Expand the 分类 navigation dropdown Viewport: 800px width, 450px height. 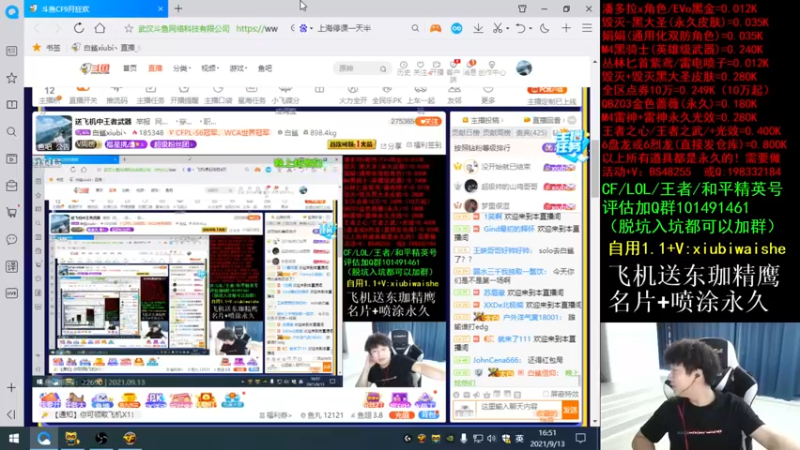click(x=181, y=68)
